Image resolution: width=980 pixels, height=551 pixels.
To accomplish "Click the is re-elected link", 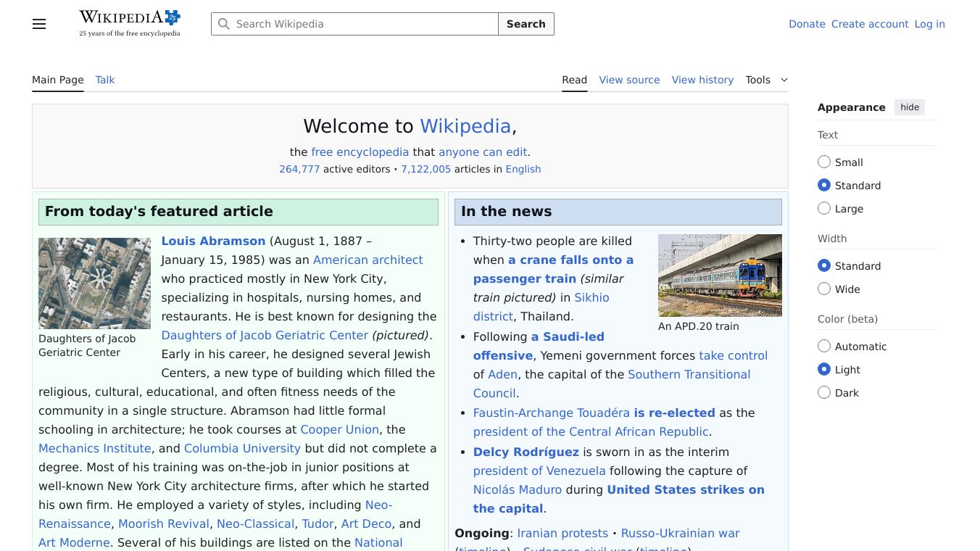I will tap(674, 413).
